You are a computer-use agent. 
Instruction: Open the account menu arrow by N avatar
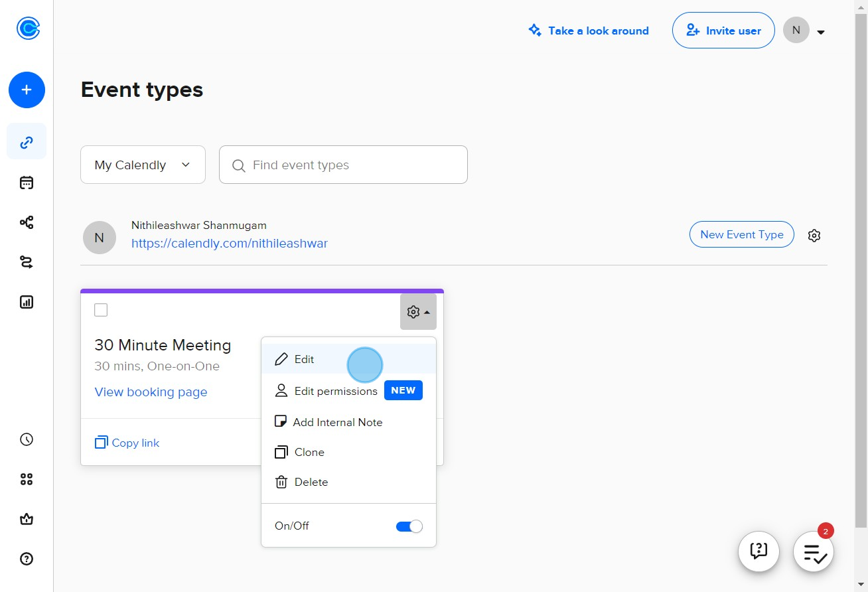(x=821, y=32)
